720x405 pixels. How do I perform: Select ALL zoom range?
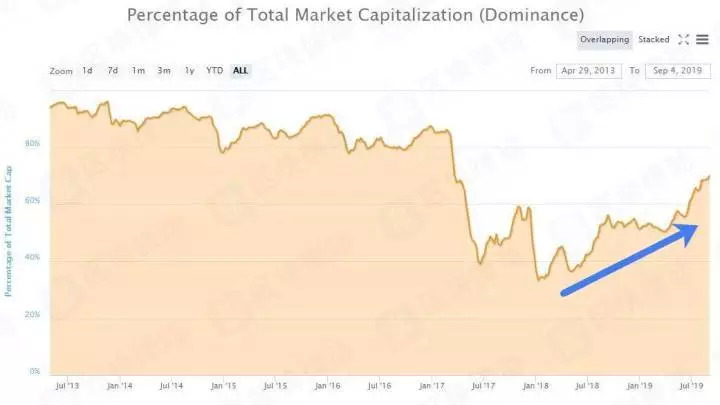[241, 71]
